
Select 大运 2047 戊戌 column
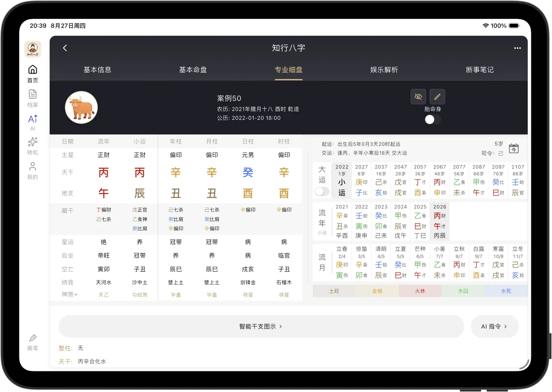tap(401, 180)
